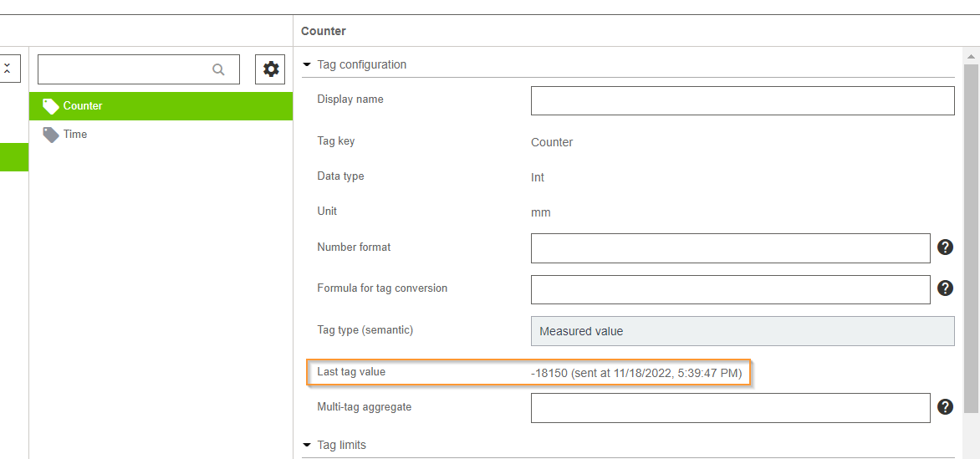Open help for Multi-tag aggregate

click(x=945, y=407)
